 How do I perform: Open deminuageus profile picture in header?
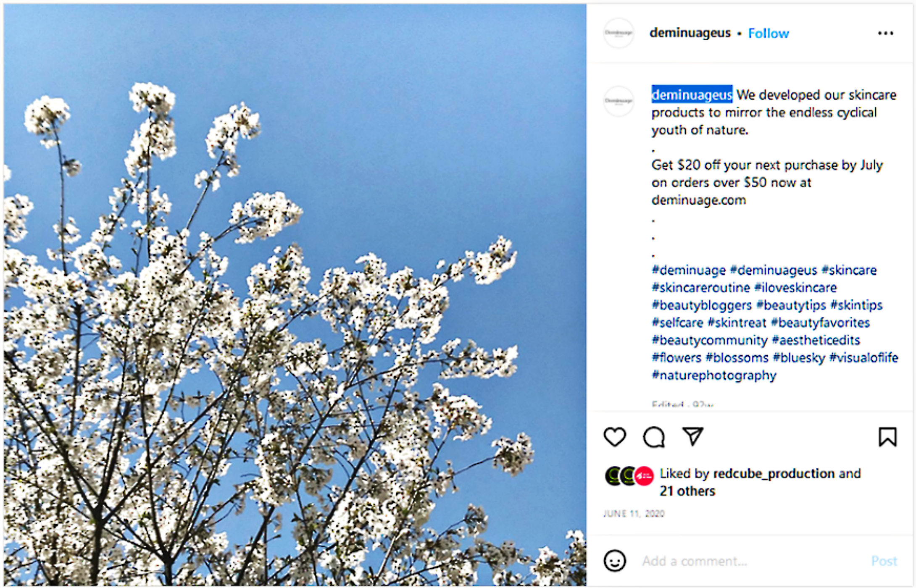coord(619,33)
